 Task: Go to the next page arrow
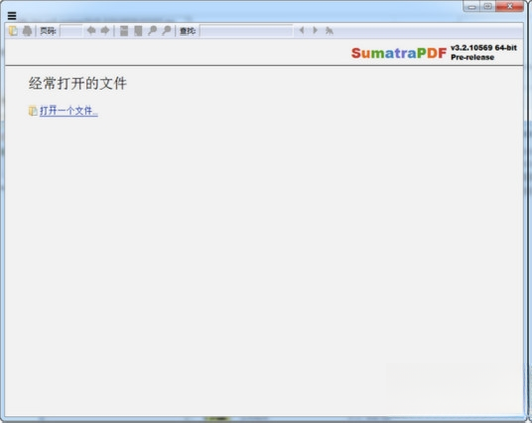[x=105, y=31]
